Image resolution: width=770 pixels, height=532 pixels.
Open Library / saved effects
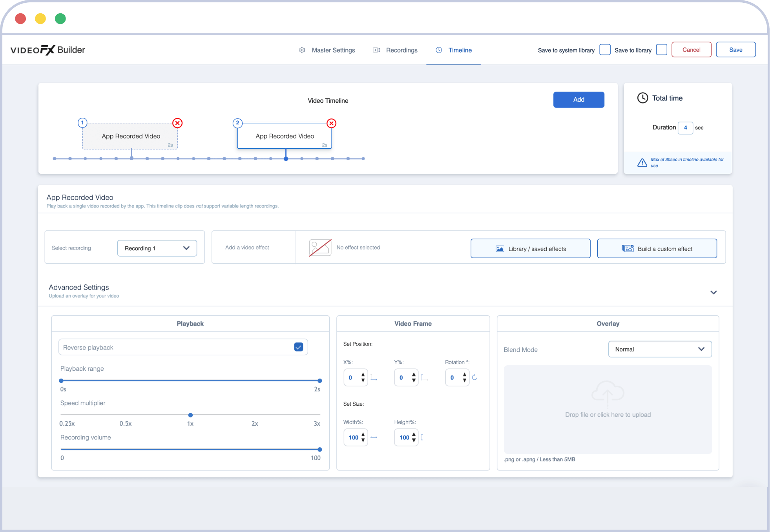coord(530,249)
